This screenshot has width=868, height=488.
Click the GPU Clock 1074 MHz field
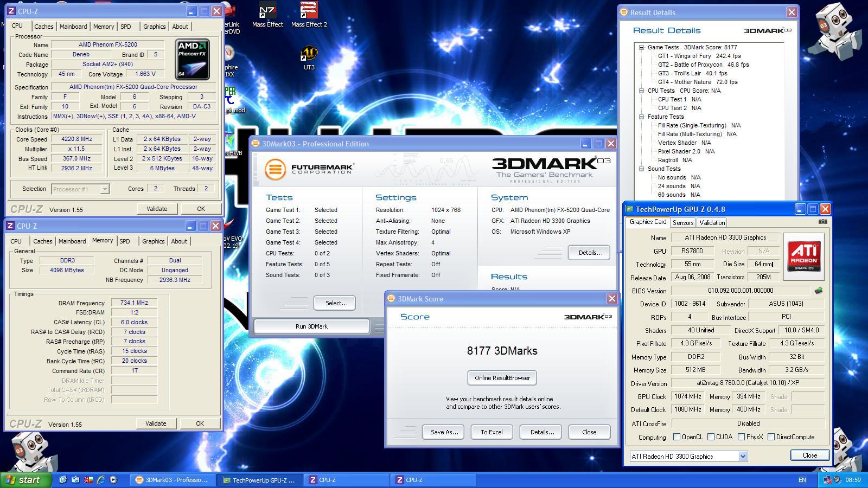(688, 396)
